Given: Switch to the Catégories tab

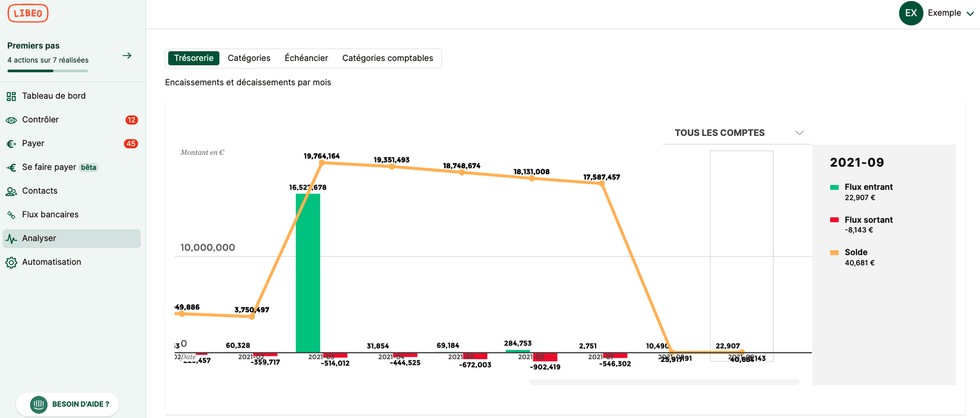Looking at the screenshot, I should (x=249, y=58).
